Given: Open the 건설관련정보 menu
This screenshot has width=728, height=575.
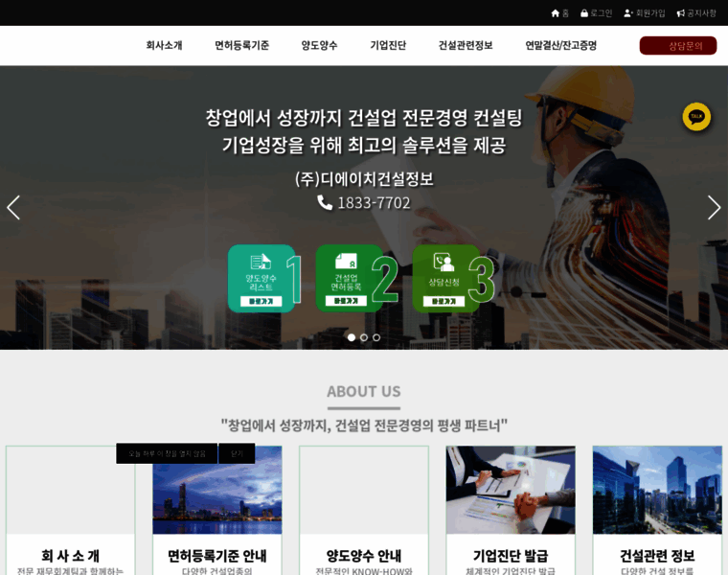Looking at the screenshot, I should coord(466,45).
